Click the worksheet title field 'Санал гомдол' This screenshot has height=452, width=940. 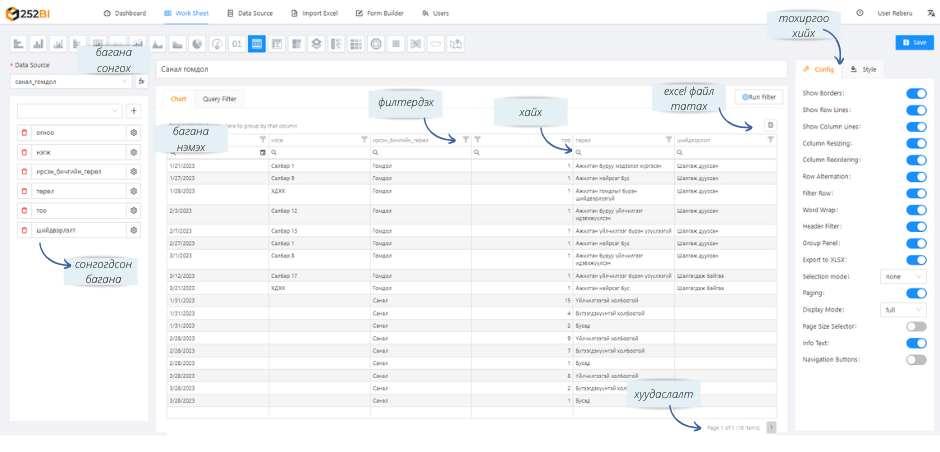(x=470, y=71)
